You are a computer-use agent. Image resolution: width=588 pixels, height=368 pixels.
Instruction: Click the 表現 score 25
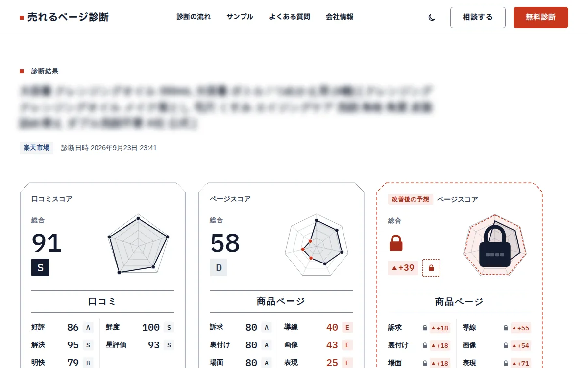click(332, 363)
